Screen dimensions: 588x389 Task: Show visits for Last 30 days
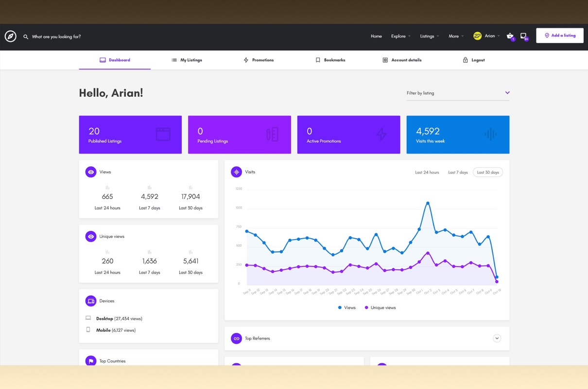pyautogui.click(x=488, y=172)
